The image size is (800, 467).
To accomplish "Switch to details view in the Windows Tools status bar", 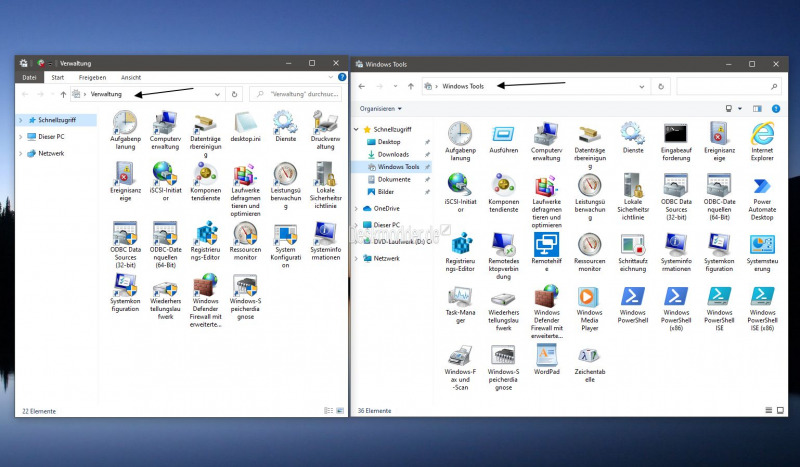I will [x=769, y=410].
